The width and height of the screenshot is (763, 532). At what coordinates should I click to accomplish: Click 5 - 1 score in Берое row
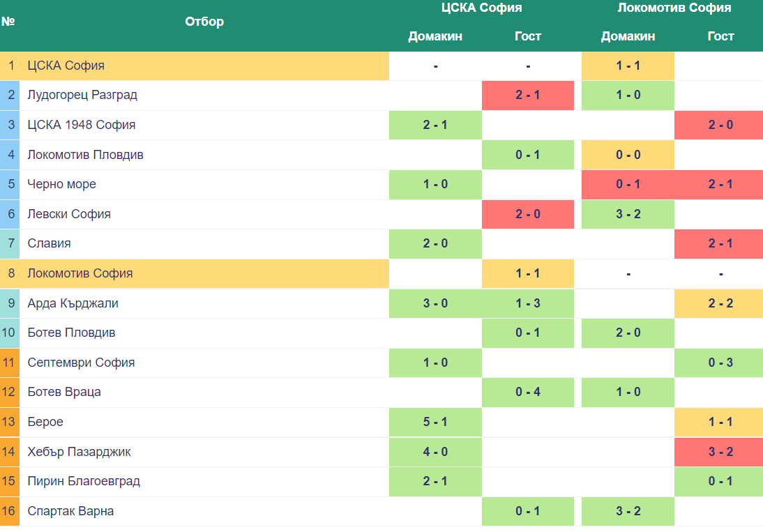coord(435,422)
